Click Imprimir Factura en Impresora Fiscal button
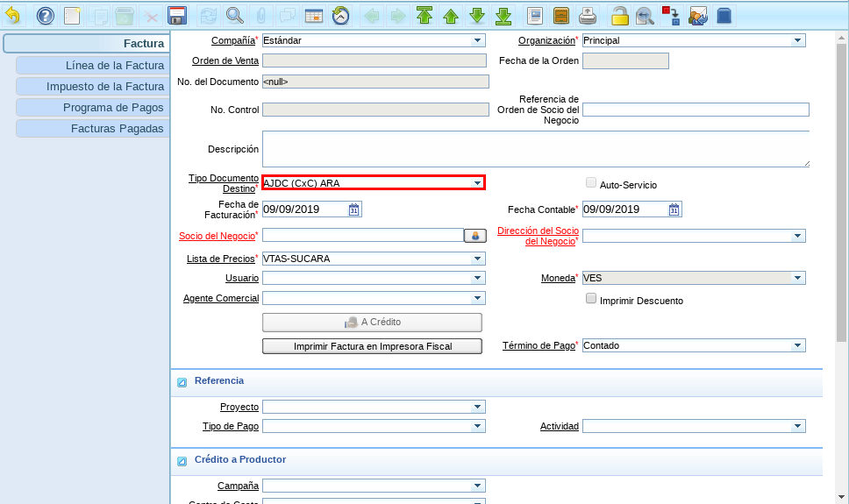849x504 pixels. pyautogui.click(x=372, y=346)
